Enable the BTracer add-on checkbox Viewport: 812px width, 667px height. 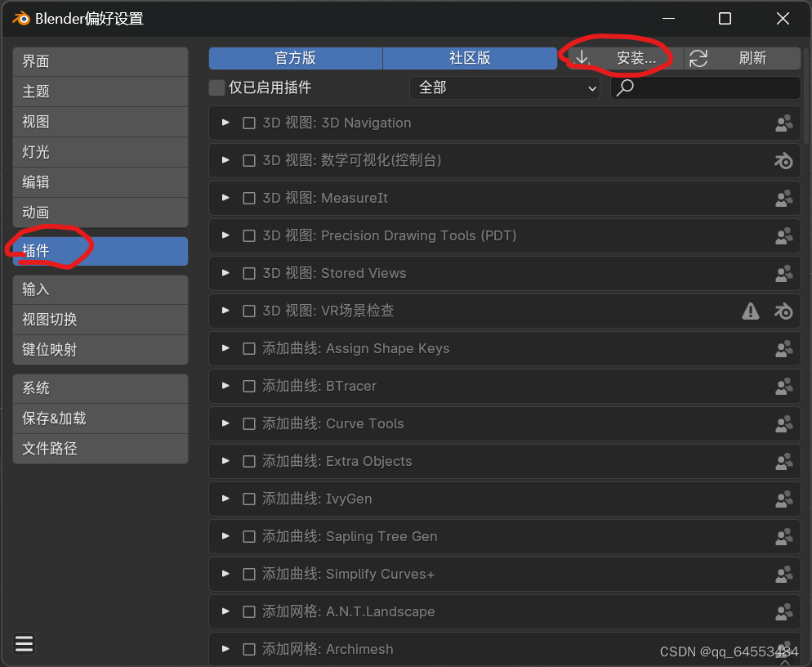[x=249, y=386]
